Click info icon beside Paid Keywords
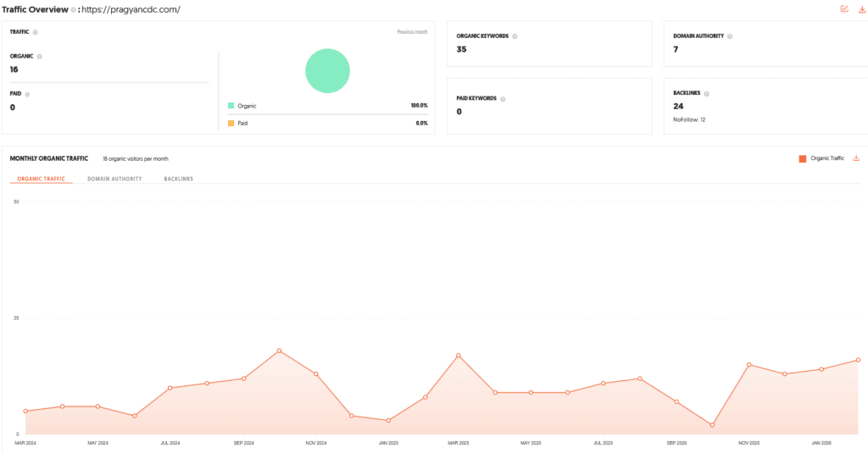868x453 pixels. pyautogui.click(x=503, y=99)
